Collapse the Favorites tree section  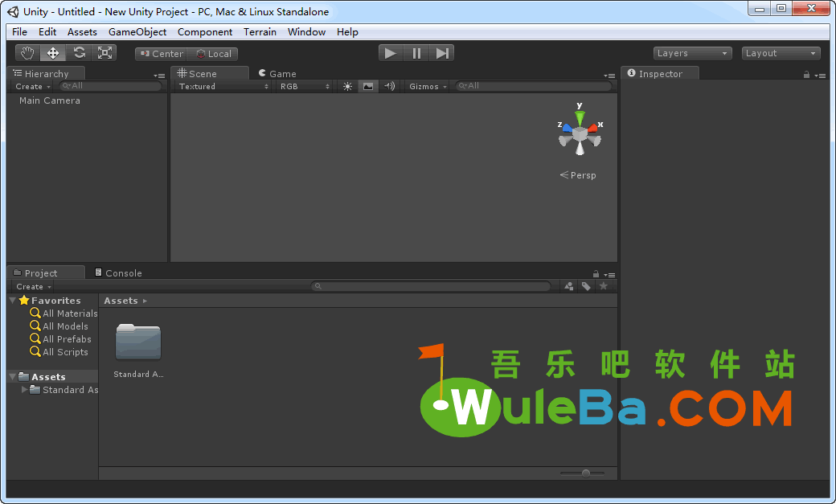pyautogui.click(x=13, y=301)
